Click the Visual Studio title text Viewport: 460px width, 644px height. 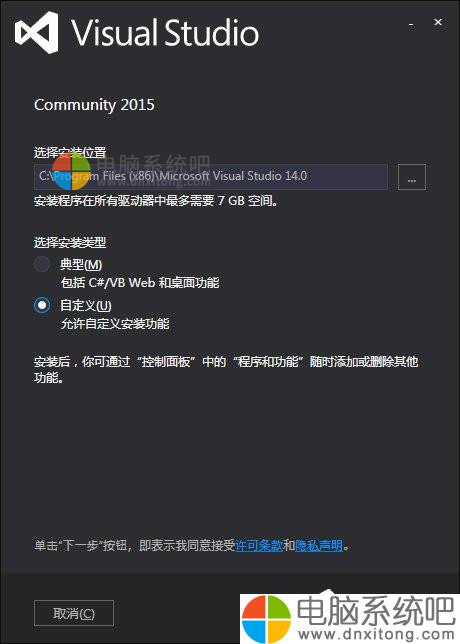[x=165, y=33]
